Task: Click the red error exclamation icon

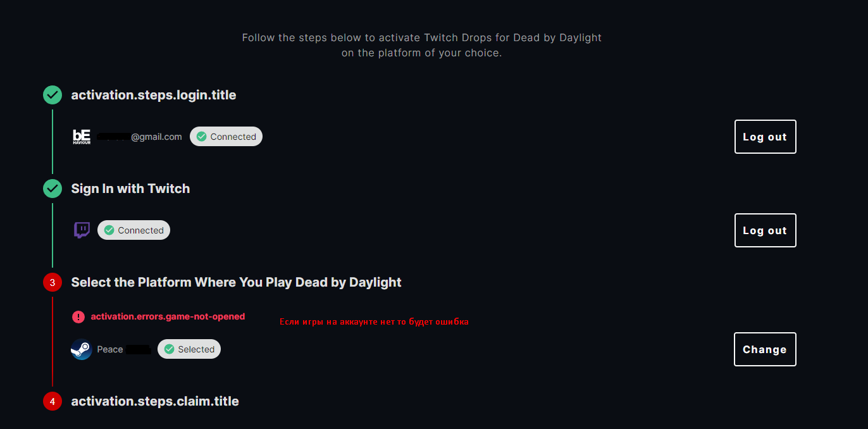Action: coord(78,316)
